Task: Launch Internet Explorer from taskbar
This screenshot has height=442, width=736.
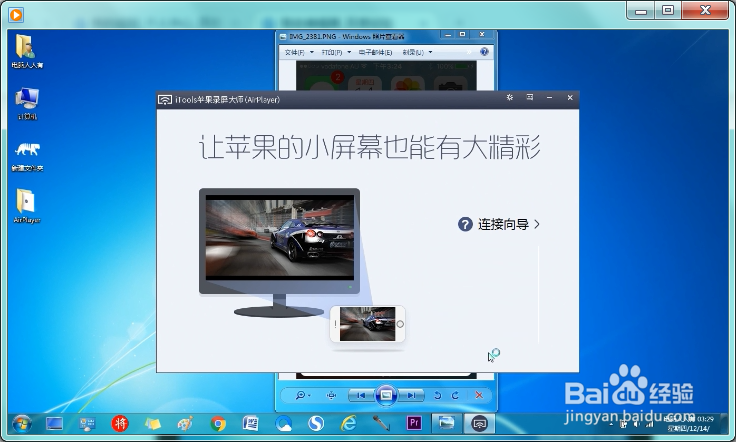Action: click(x=348, y=424)
